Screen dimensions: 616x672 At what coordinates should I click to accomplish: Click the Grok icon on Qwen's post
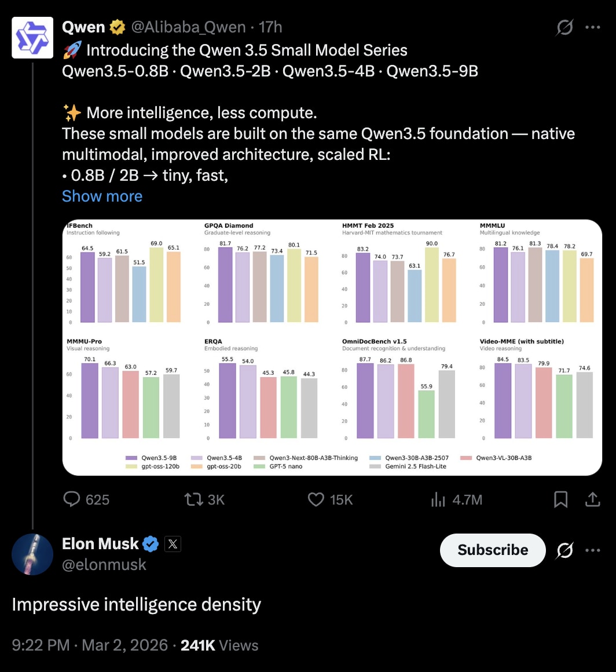click(x=564, y=27)
